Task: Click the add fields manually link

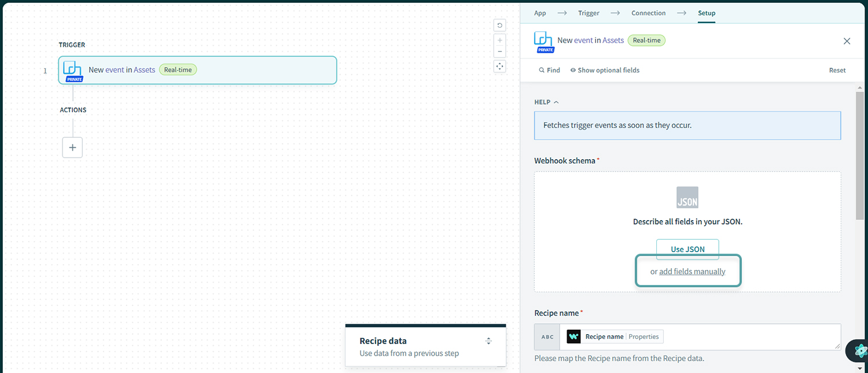Action: pyautogui.click(x=692, y=272)
